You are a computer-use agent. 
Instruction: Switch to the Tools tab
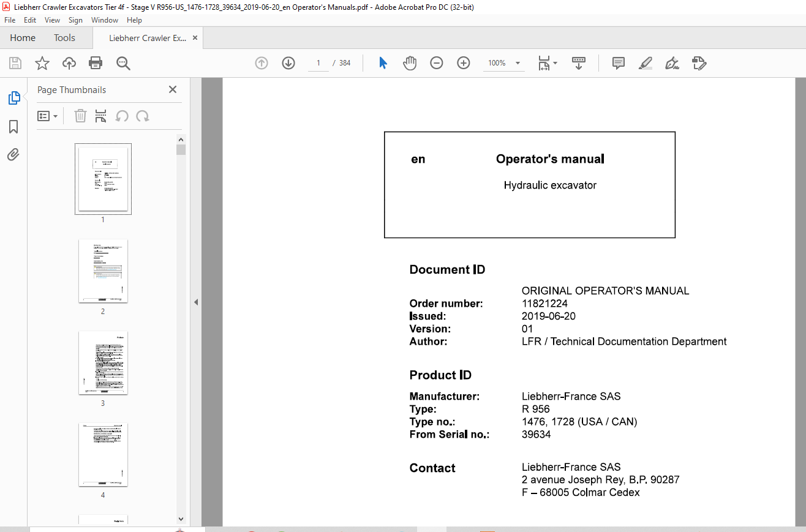tap(64, 38)
